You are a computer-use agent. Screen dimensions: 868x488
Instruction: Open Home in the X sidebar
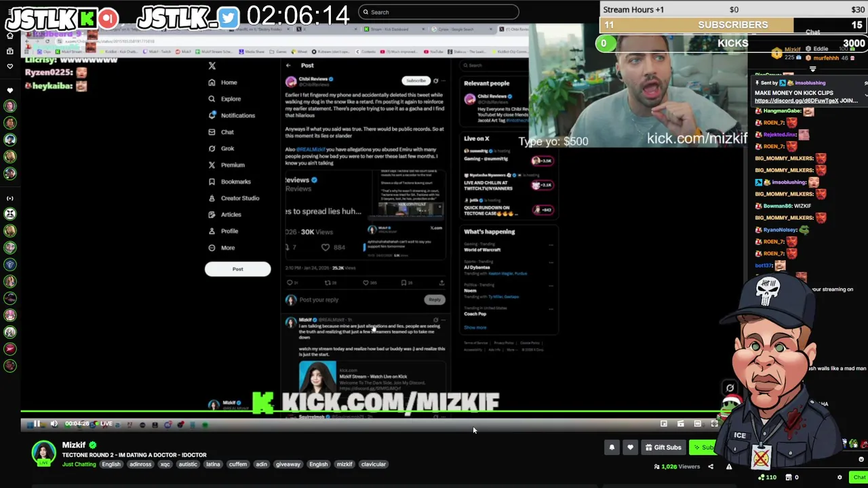tap(223, 83)
